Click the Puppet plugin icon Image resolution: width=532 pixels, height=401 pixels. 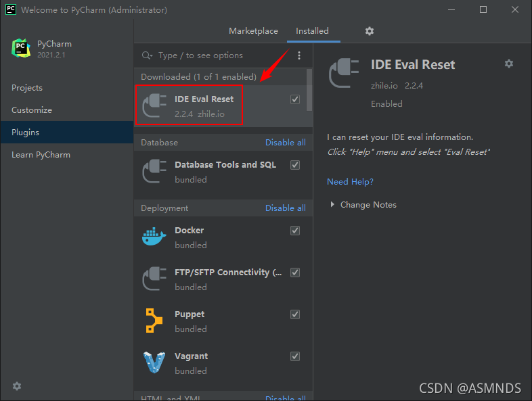(154, 321)
